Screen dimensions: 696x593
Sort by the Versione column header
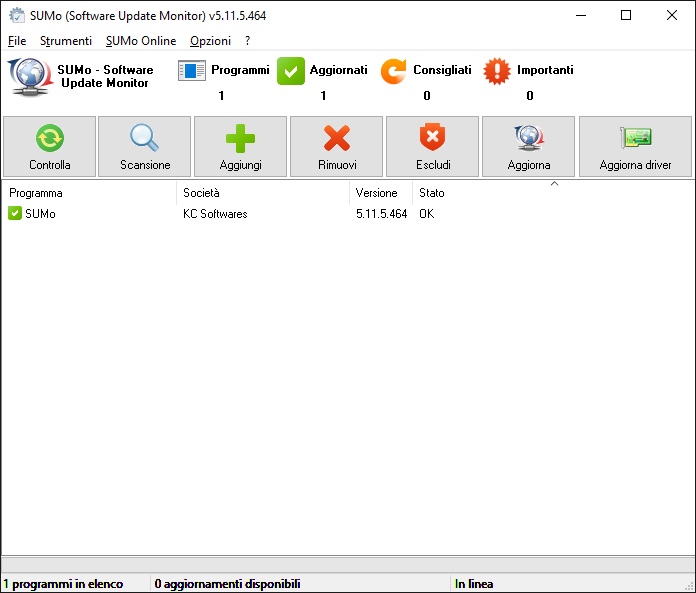381,193
